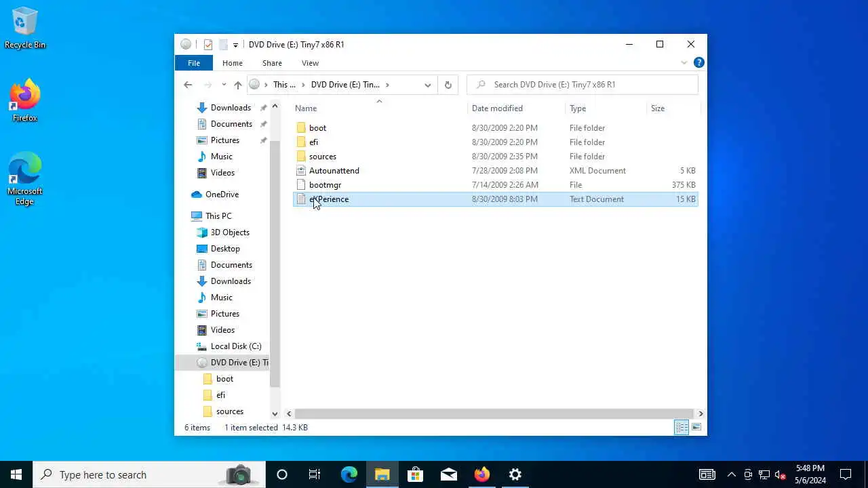The width and height of the screenshot is (868, 488).
Task: Open Desktop under This PC
Action: (225, 249)
